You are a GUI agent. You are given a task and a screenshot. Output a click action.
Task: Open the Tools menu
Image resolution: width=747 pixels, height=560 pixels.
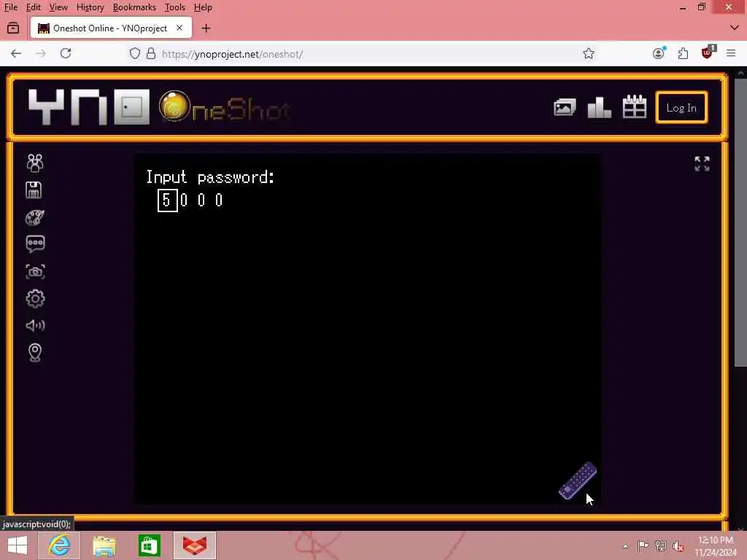click(x=175, y=7)
